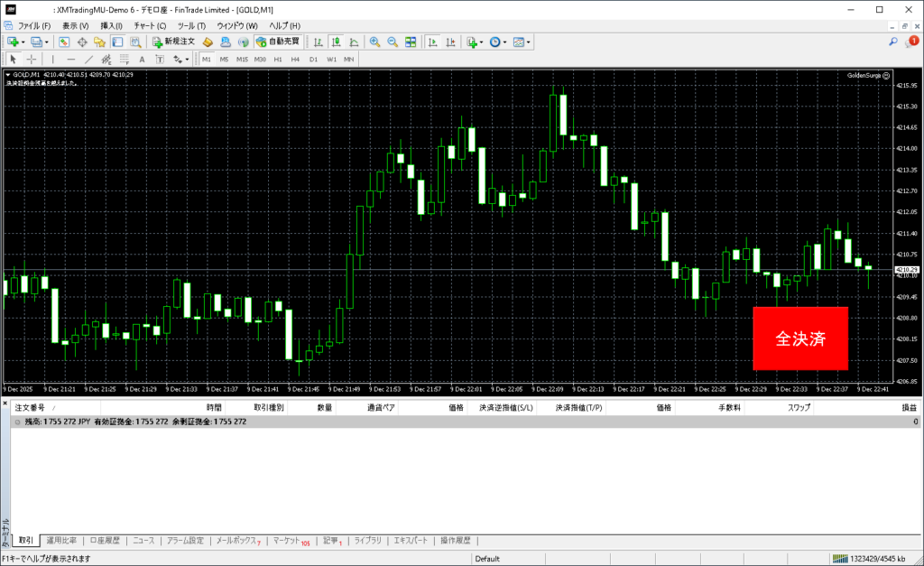Select the vertical line drawing tool

click(x=52, y=59)
